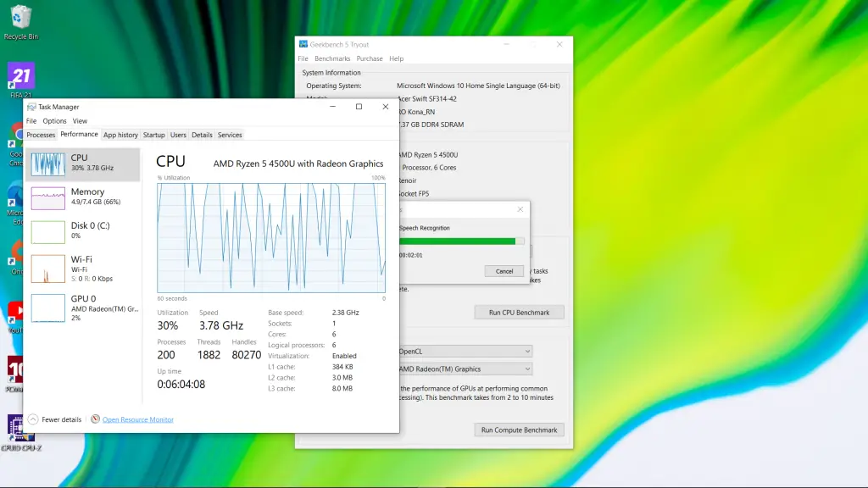
Task: Switch to the Services tab
Action: [x=230, y=135]
